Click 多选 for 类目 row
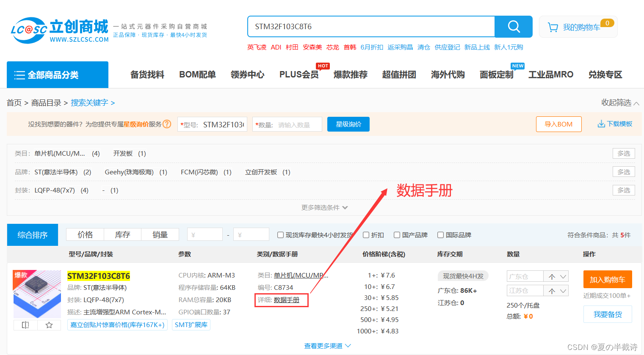644x355 pixels. click(x=624, y=153)
